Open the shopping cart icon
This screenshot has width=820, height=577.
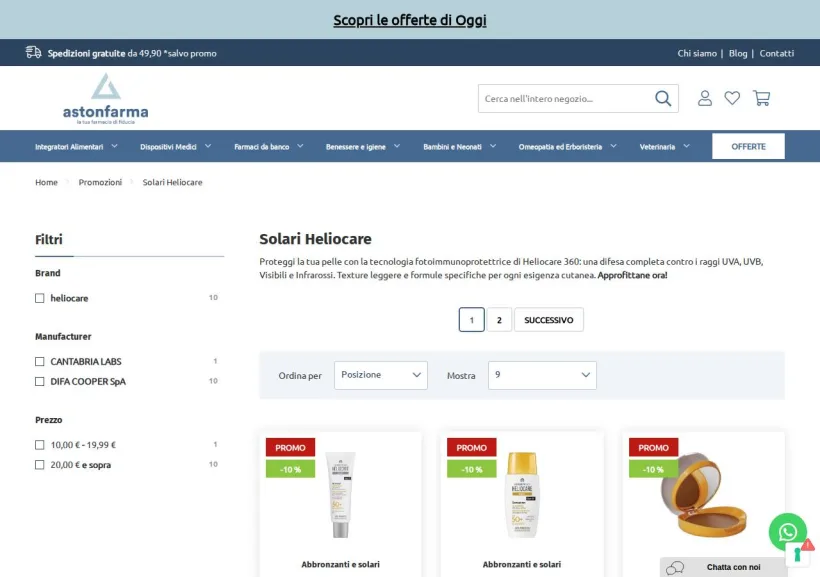(x=761, y=98)
